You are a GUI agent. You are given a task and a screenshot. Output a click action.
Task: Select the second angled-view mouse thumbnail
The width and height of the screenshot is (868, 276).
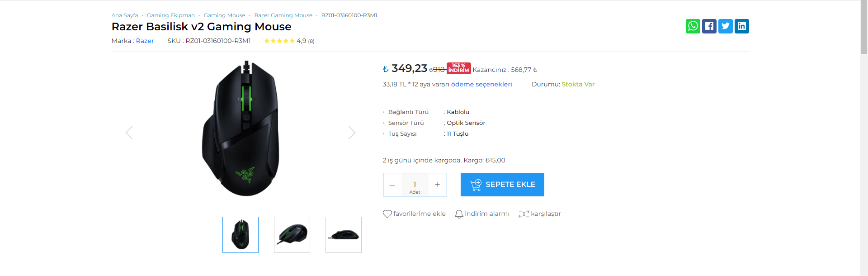[x=292, y=235]
